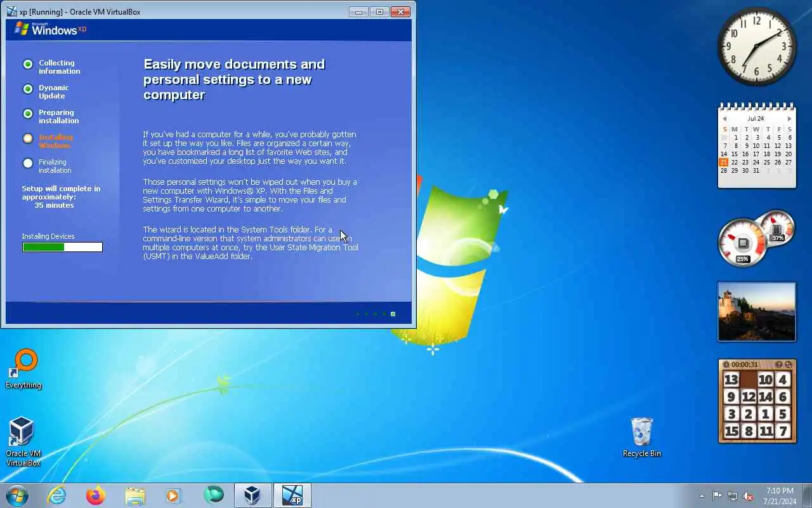Select date 31 in the calendar gadget
812x508 pixels.
click(x=756, y=170)
